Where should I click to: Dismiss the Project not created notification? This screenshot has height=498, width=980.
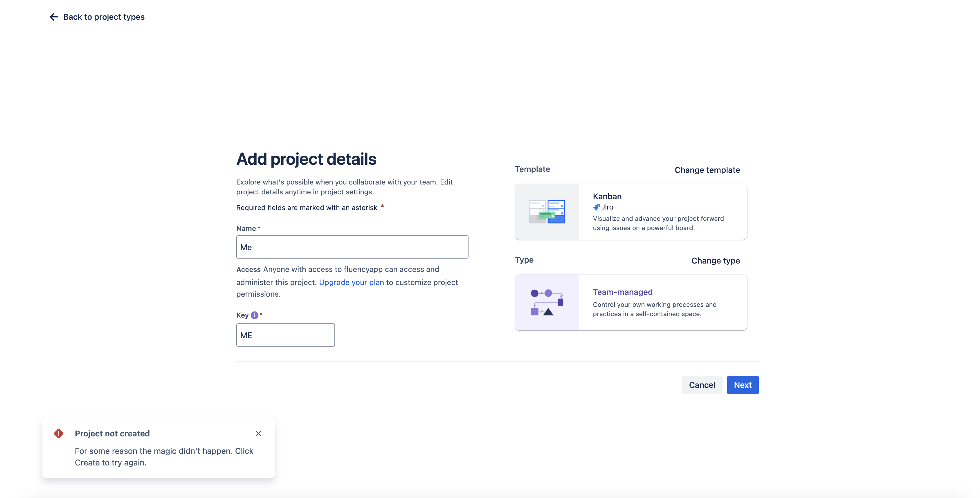tap(258, 433)
